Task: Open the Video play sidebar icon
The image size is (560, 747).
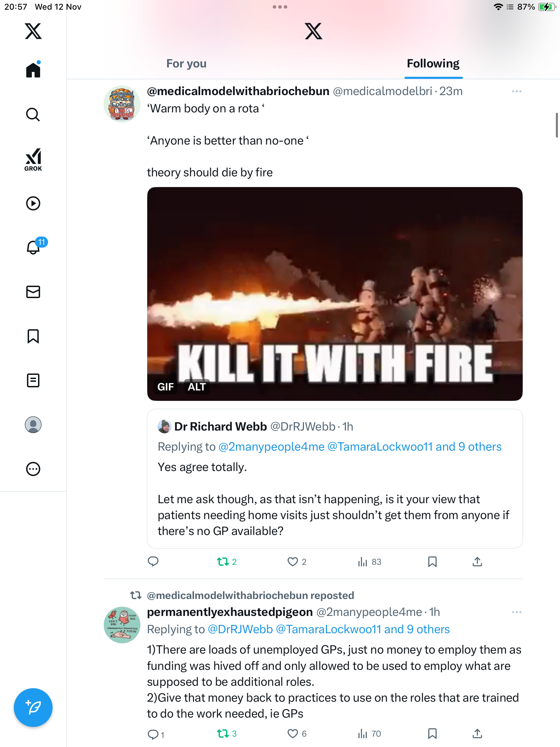Action: point(33,203)
